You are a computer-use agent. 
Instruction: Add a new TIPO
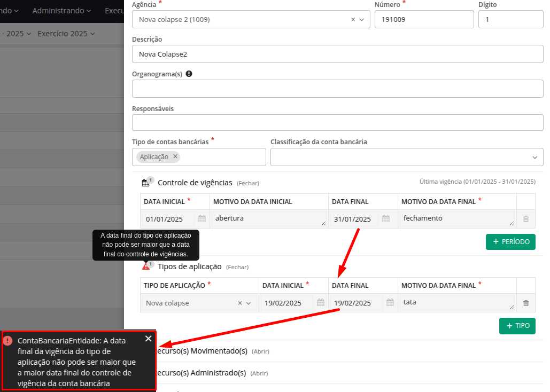coord(517,326)
